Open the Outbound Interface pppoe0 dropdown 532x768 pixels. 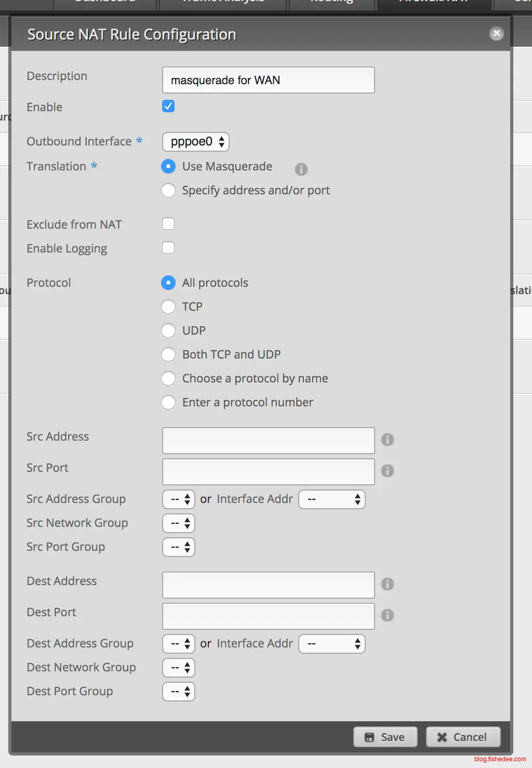tap(196, 142)
